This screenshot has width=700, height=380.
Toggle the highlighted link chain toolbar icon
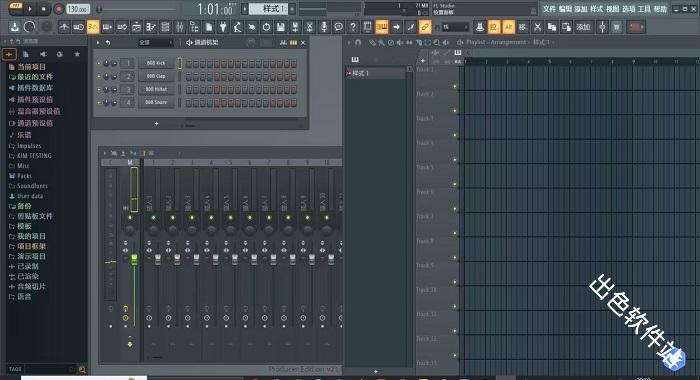pos(425,27)
